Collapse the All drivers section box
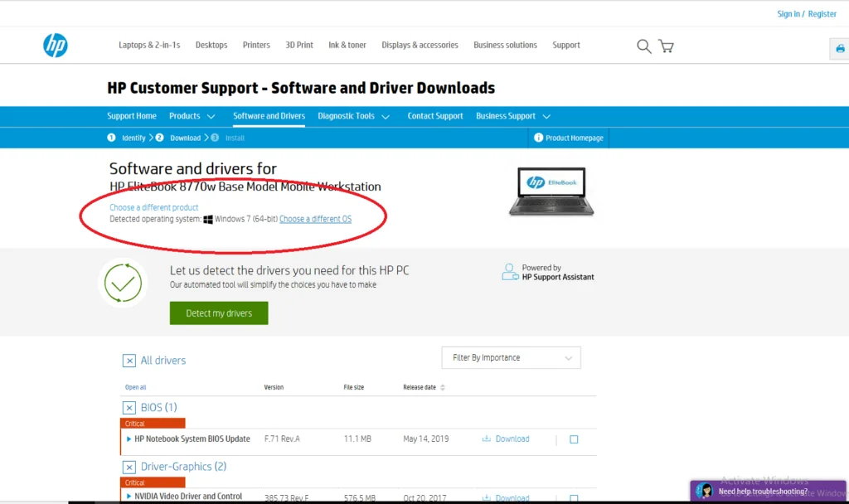The height and width of the screenshot is (504, 849). coord(129,361)
